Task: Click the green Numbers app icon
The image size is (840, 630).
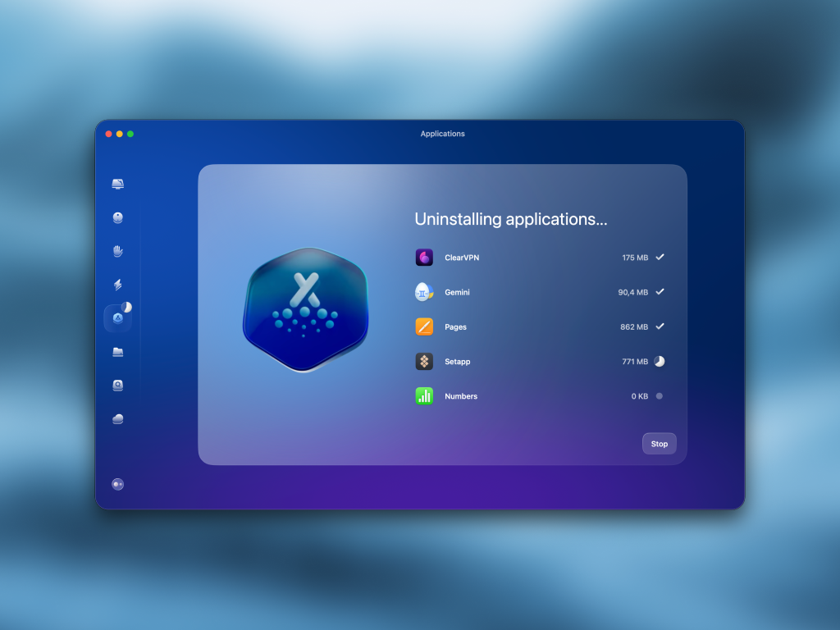Action: [x=423, y=396]
